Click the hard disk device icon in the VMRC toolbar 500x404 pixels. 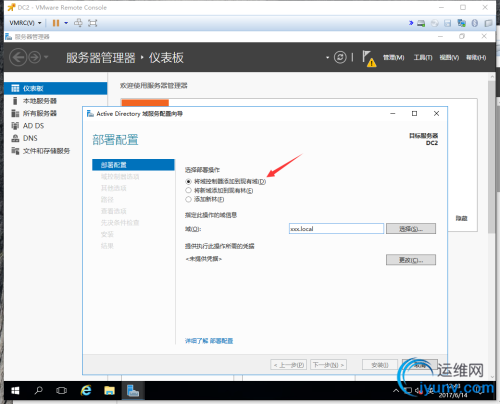click(x=421, y=23)
